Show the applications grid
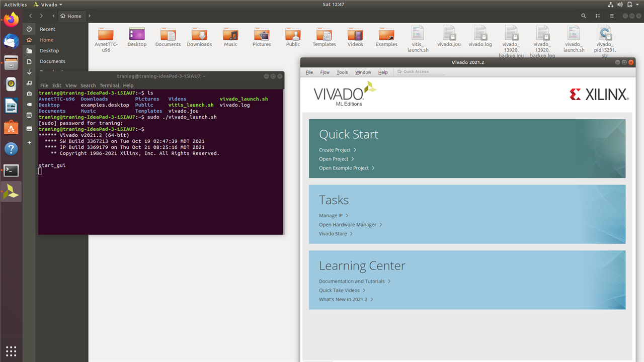The width and height of the screenshot is (644, 362). (11, 350)
